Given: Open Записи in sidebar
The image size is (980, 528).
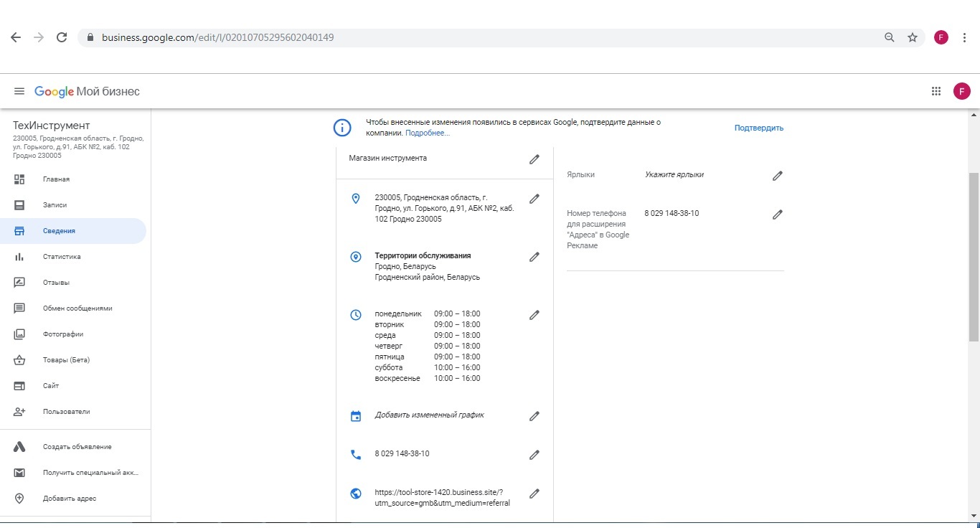Looking at the screenshot, I should pyautogui.click(x=73, y=205).
